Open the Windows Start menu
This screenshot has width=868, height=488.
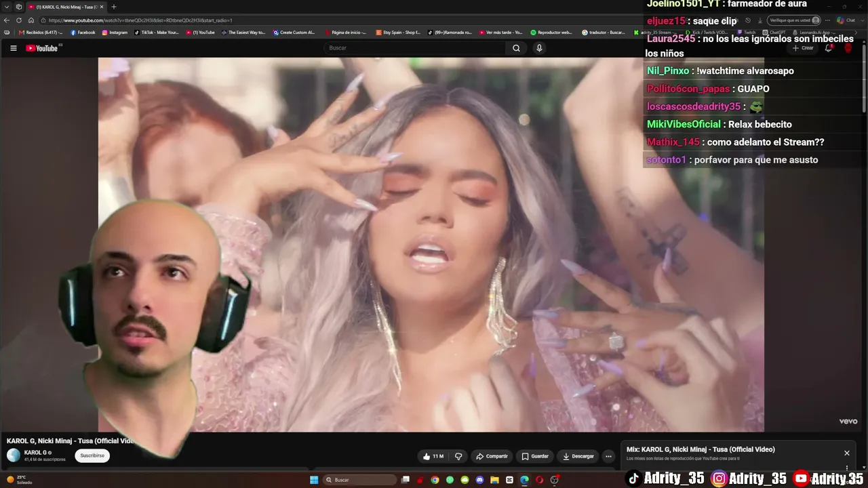tap(314, 480)
